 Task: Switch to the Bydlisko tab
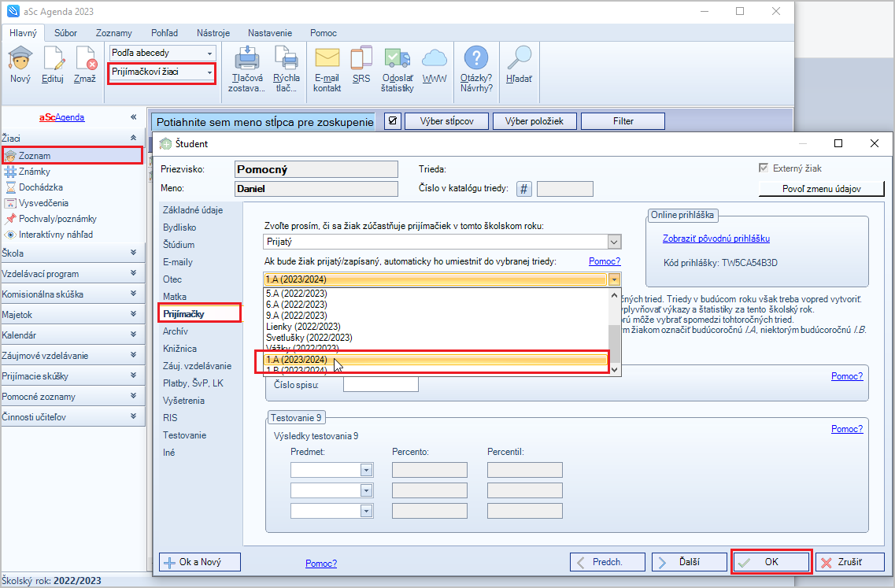tap(179, 227)
